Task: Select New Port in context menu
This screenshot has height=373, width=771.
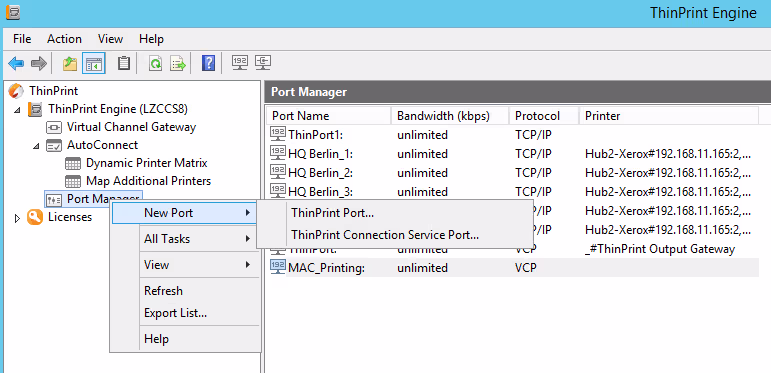Action: (184, 213)
